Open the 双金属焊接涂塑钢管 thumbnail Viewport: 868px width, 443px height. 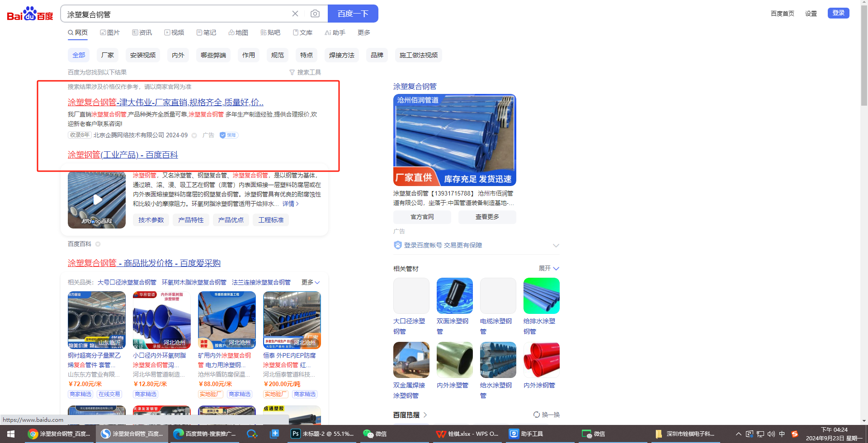point(411,360)
